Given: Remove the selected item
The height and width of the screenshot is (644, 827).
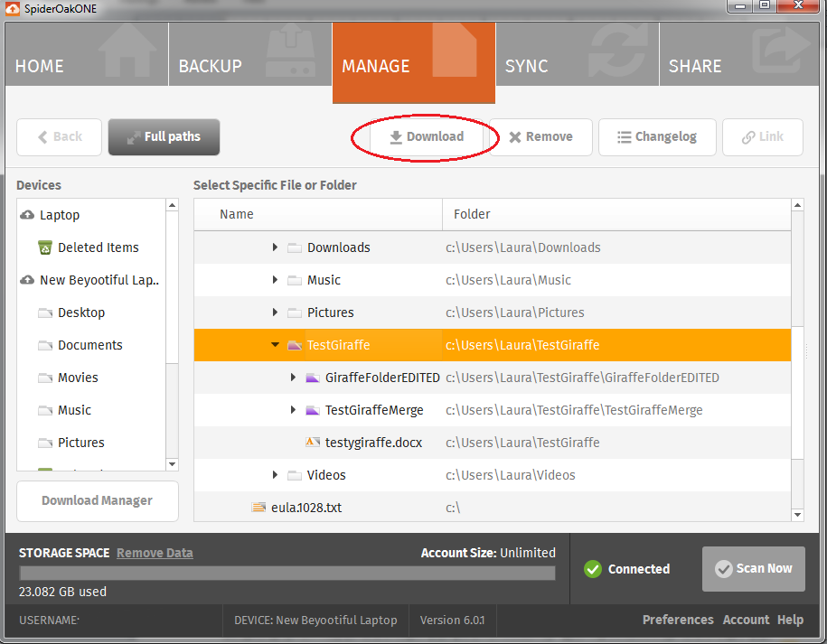Looking at the screenshot, I should click(540, 137).
